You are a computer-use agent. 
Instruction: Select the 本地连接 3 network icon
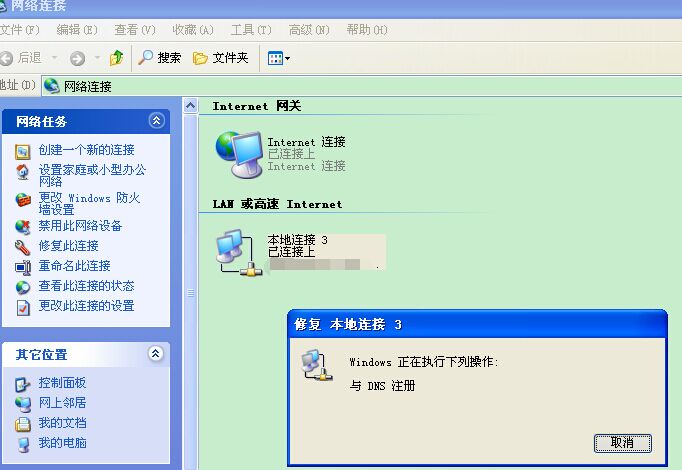tap(239, 253)
